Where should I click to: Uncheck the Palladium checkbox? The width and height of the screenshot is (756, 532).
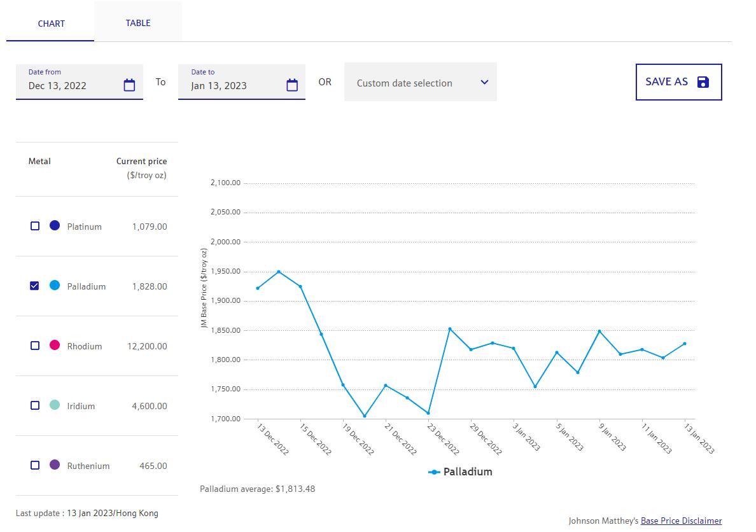35,286
